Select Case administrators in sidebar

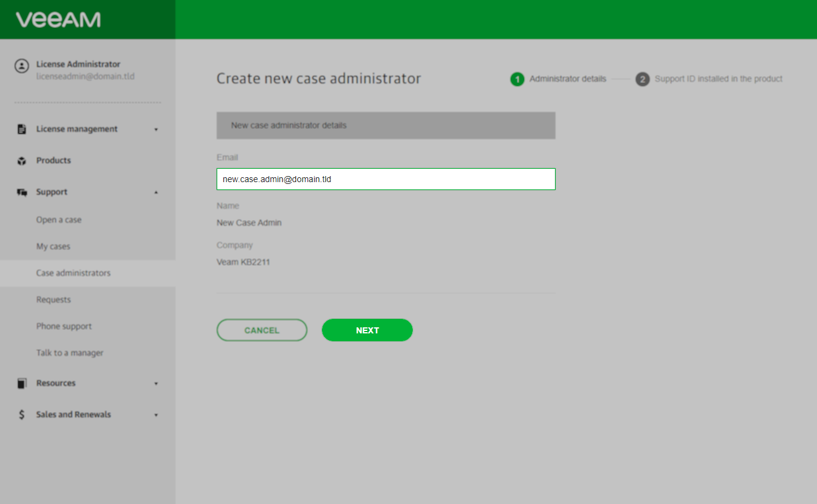point(88,273)
